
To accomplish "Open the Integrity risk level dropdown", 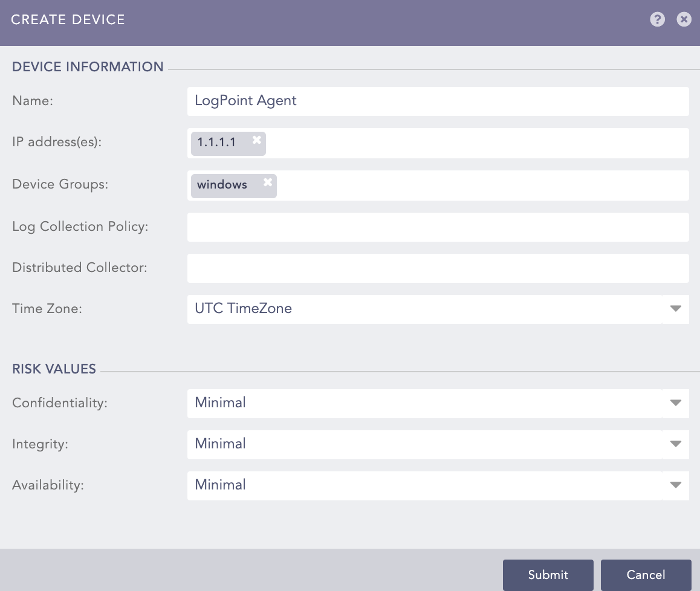I will click(x=423, y=444).
